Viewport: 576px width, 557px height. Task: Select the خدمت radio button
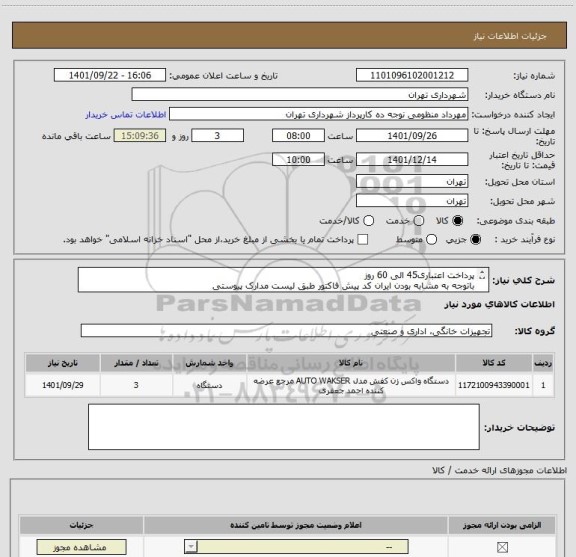click(419, 221)
